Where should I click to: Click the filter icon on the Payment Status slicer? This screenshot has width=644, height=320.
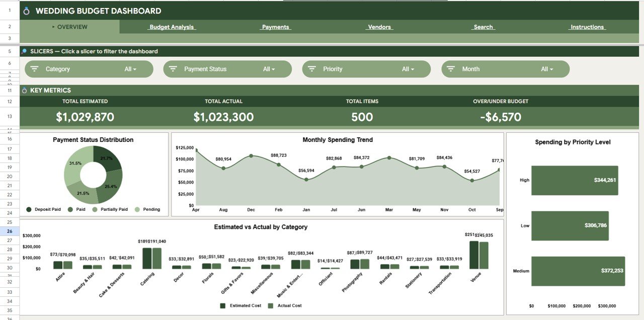tap(173, 69)
